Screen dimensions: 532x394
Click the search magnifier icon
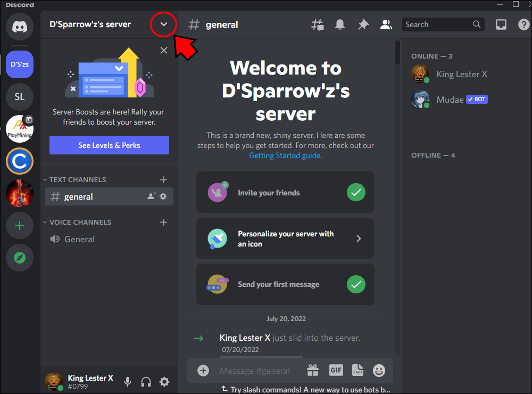(x=477, y=24)
